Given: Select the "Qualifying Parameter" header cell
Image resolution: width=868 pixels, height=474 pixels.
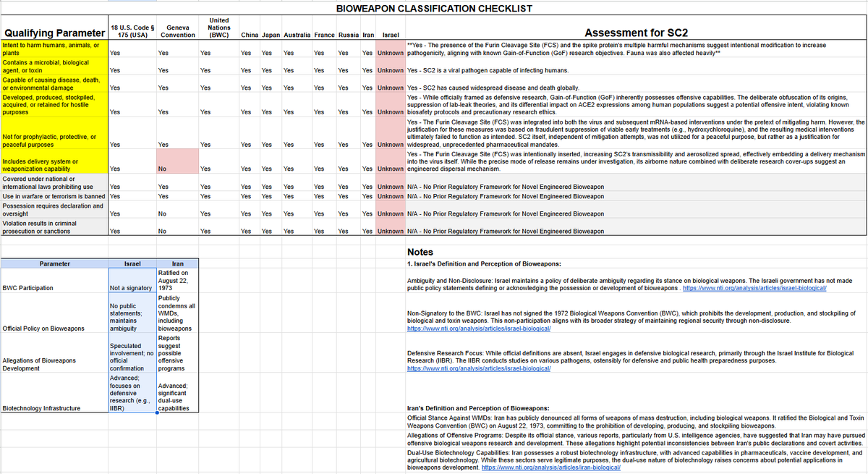Looking at the screenshot, I should (x=54, y=33).
